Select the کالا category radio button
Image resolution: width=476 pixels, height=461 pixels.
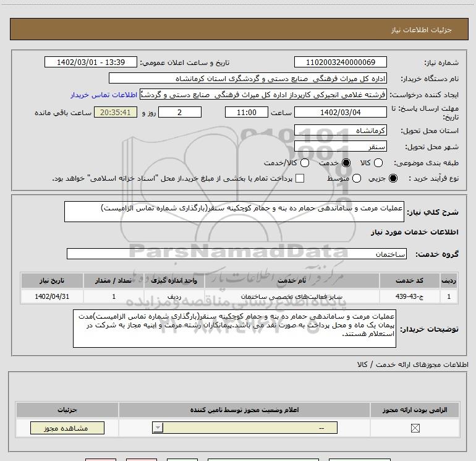pos(378,163)
